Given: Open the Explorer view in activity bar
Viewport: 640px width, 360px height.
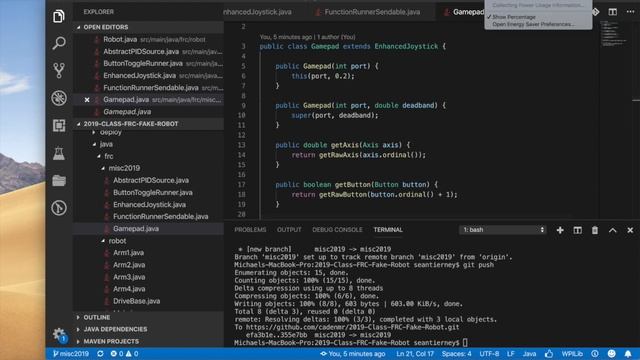Looking at the screenshot, I should click(59, 16).
